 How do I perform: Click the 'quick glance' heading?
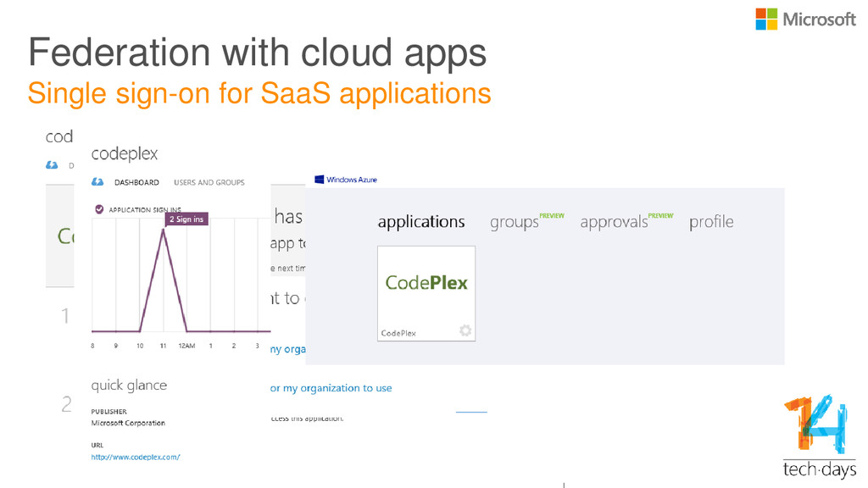[x=129, y=385]
